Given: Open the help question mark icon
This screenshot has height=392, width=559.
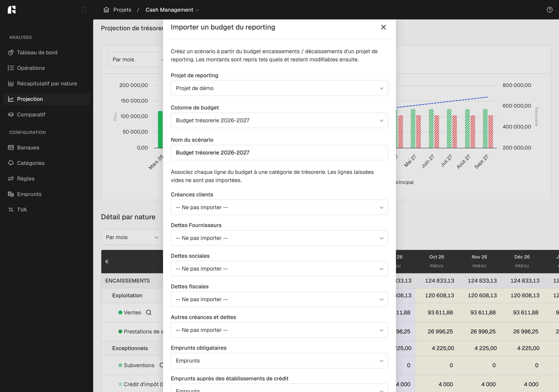Looking at the screenshot, I should tap(549, 10).
